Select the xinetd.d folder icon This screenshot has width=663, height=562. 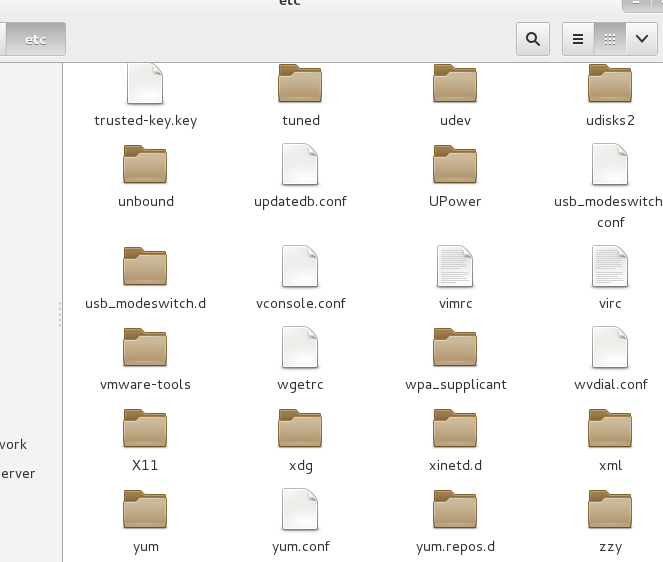pyautogui.click(x=455, y=428)
